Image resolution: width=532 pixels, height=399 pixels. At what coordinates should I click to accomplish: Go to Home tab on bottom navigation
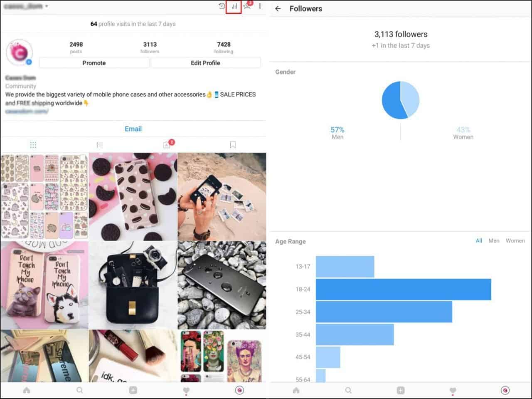click(27, 390)
